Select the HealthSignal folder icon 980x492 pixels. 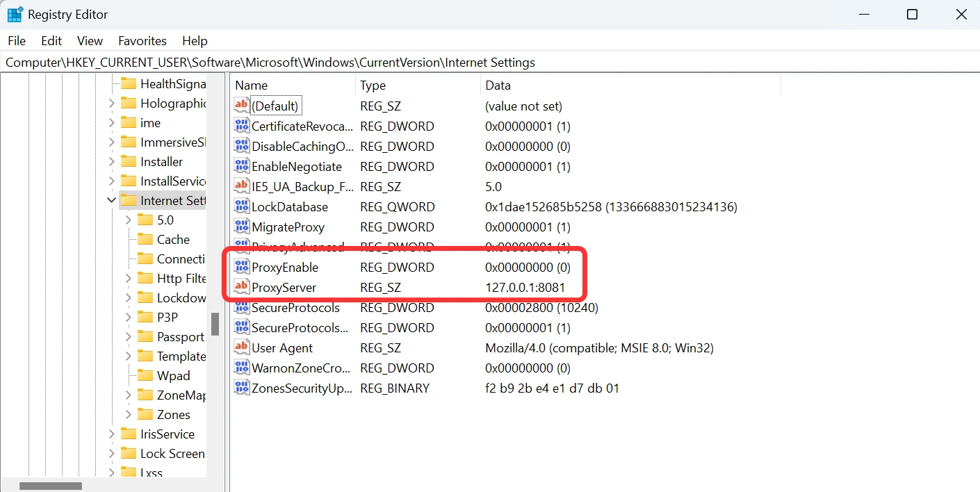(129, 83)
